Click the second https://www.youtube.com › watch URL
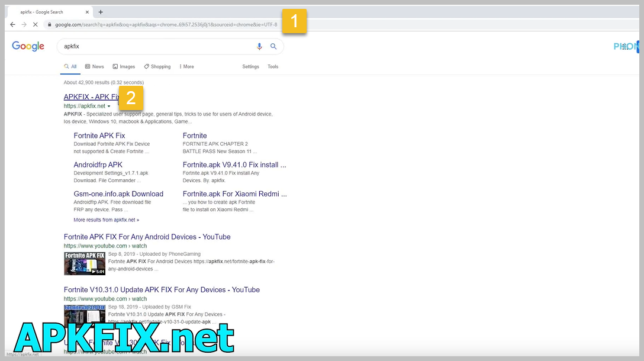This screenshot has width=644, height=361. pos(105,299)
